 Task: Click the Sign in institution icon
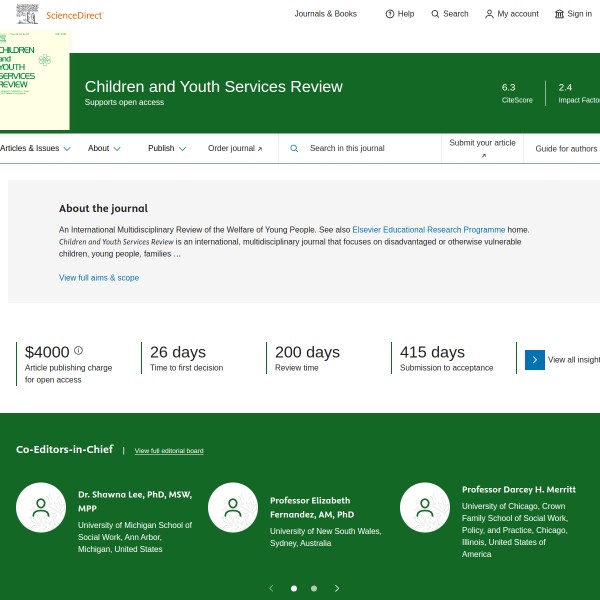[x=559, y=14]
